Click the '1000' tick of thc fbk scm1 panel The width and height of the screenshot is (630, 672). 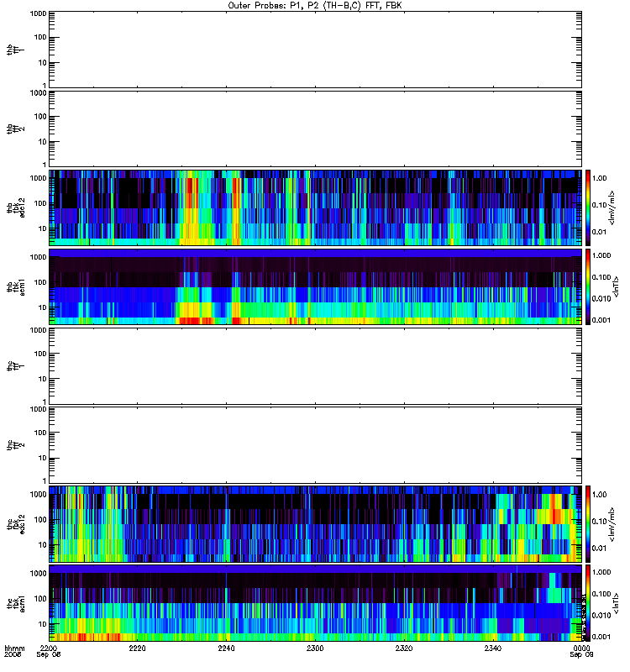click(38, 574)
